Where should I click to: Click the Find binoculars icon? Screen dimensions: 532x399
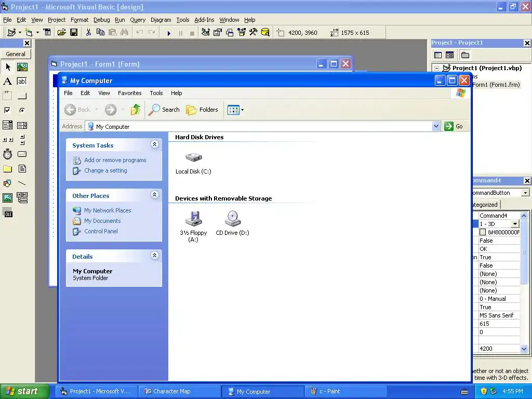click(x=125, y=33)
